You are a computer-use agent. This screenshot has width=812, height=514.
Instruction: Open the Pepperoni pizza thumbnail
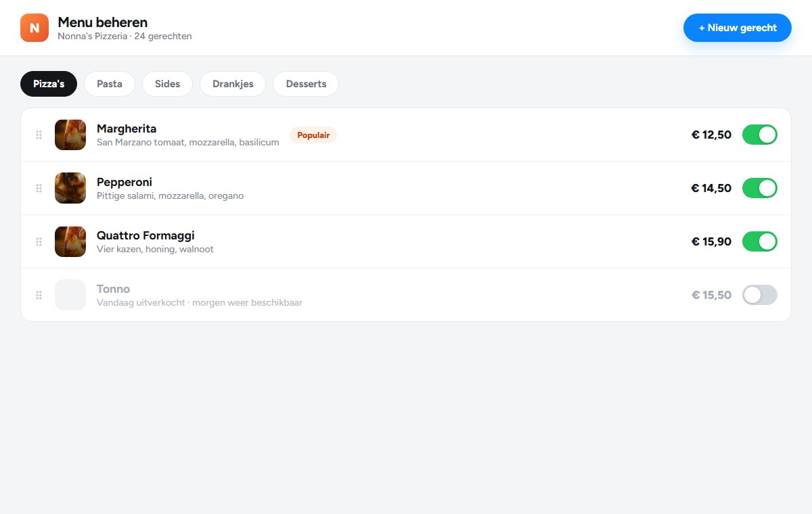[x=70, y=188]
